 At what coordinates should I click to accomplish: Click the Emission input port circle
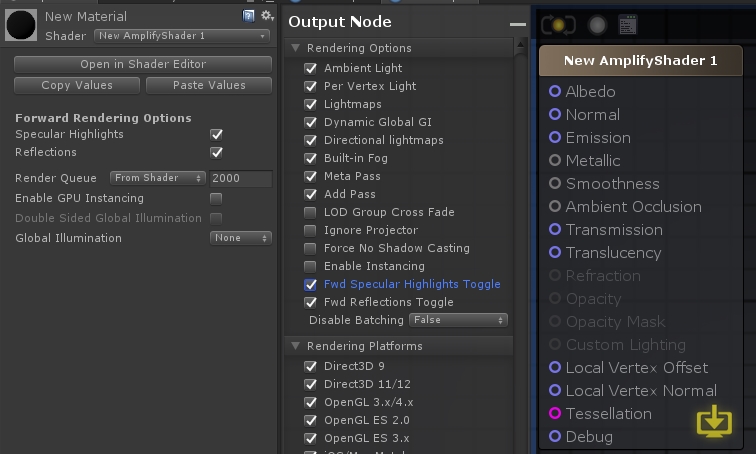click(x=555, y=137)
